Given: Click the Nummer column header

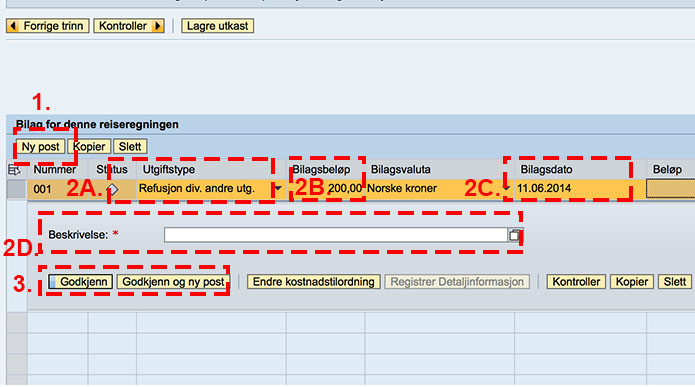Looking at the screenshot, I should click(55, 170).
